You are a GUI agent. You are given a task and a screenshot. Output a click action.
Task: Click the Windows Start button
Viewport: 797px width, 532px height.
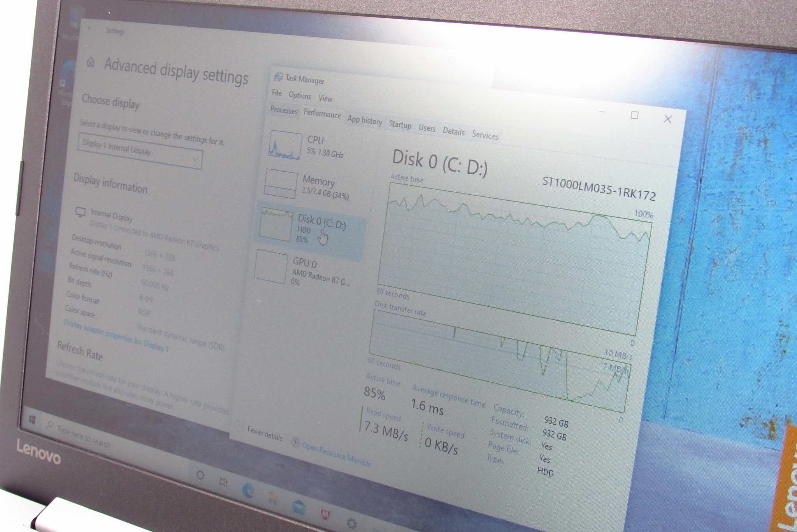point(32,419)
